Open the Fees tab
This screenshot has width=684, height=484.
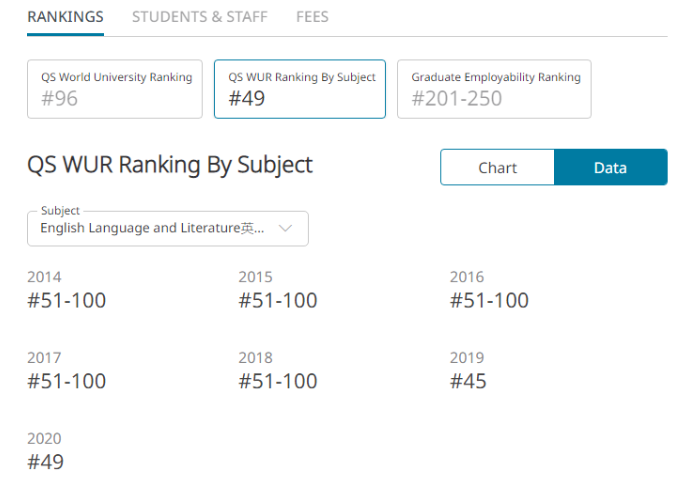point(312,17)
